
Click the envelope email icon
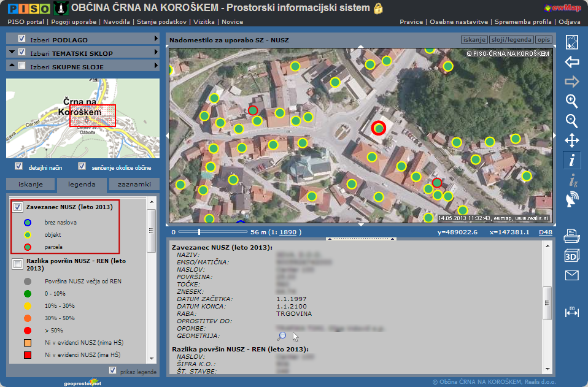pyautogui.click(x=571, y=275)
